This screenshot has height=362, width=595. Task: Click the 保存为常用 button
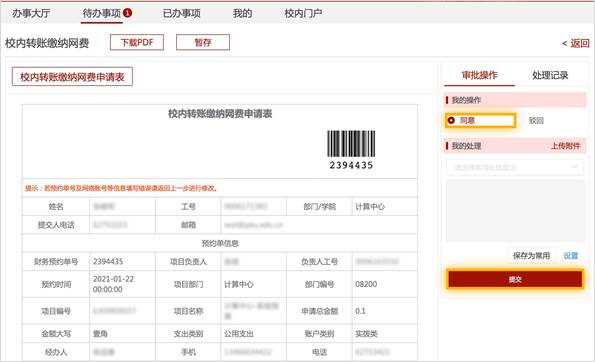coord(531,255)
